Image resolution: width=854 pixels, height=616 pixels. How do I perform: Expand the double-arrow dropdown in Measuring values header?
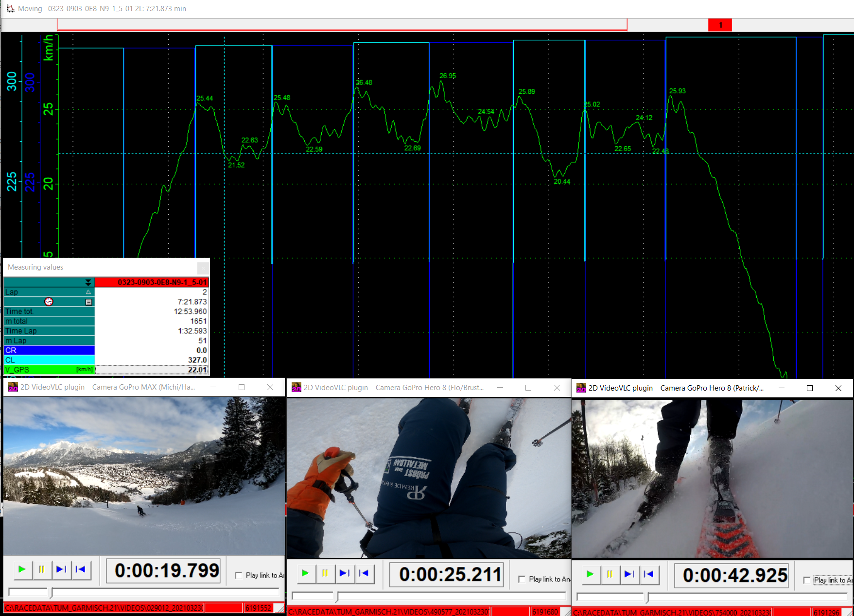(x=88, y=282)
